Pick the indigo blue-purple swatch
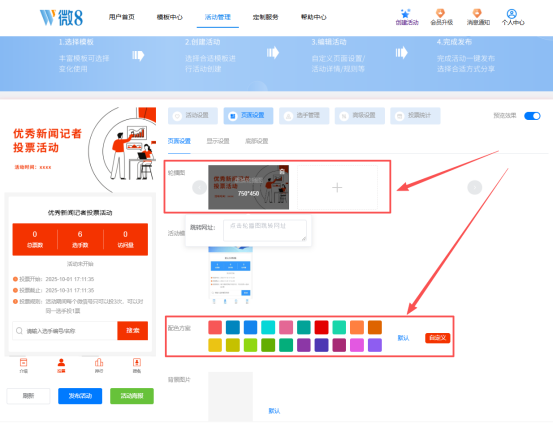 point(322,345)
